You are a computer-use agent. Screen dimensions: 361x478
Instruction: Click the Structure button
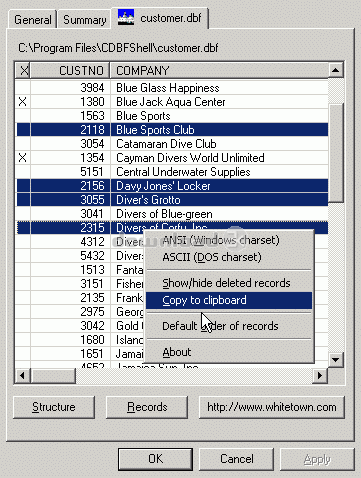coord(54,407)
